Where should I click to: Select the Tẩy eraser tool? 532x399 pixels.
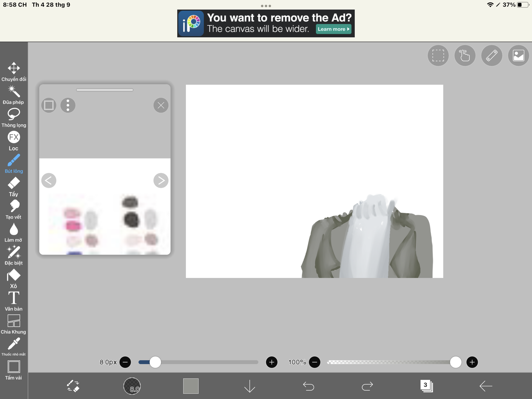(x=14, y=187)
